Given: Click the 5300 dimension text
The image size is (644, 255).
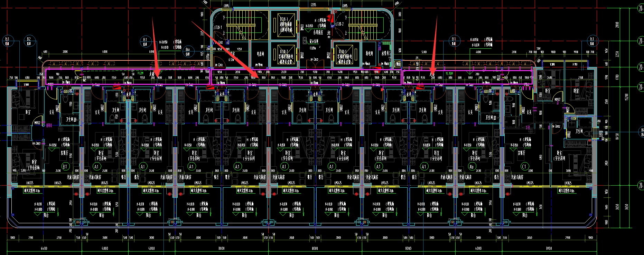Looking at the screenshot, I should click(424, 52).
